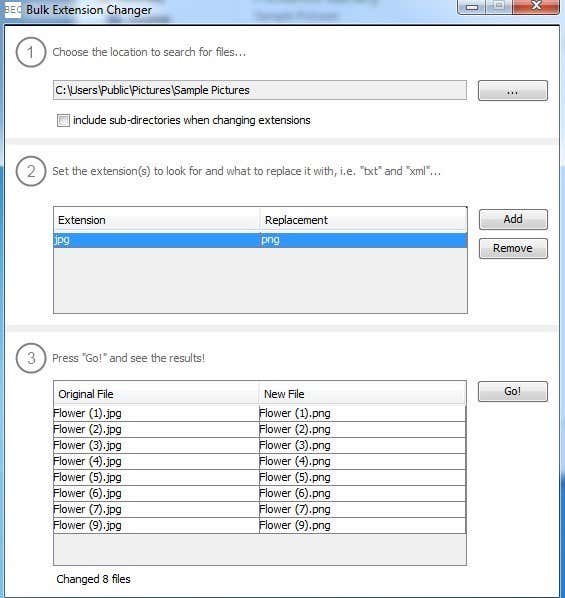Image resolution: width=565 pixels, height=598 pixels.
Task: Open folder browser with the ... button
Action: [x=512, y=91]
